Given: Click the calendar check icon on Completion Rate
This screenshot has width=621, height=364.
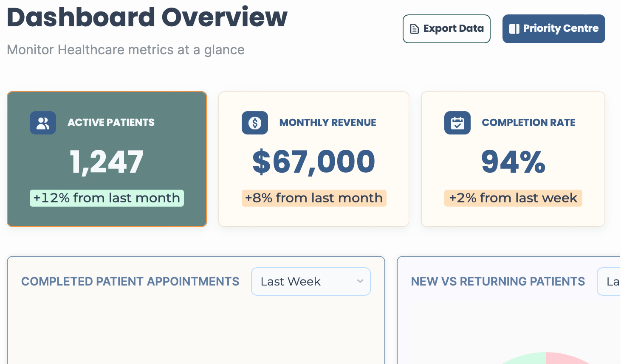Looking at the screenshot, I should pos(457,123).
